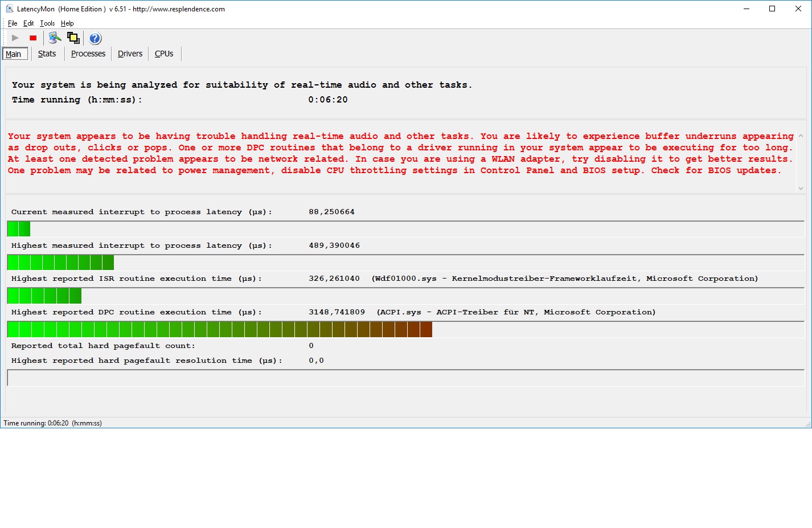The height and width of the screenshot is (528, 812).
Task: Open the Edit menu
Action: click(28, 23)
